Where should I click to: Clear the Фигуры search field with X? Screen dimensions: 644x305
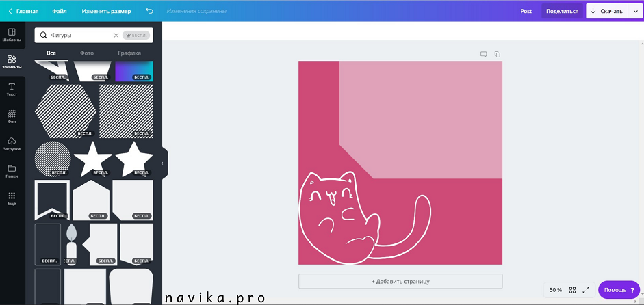point(116,35)
